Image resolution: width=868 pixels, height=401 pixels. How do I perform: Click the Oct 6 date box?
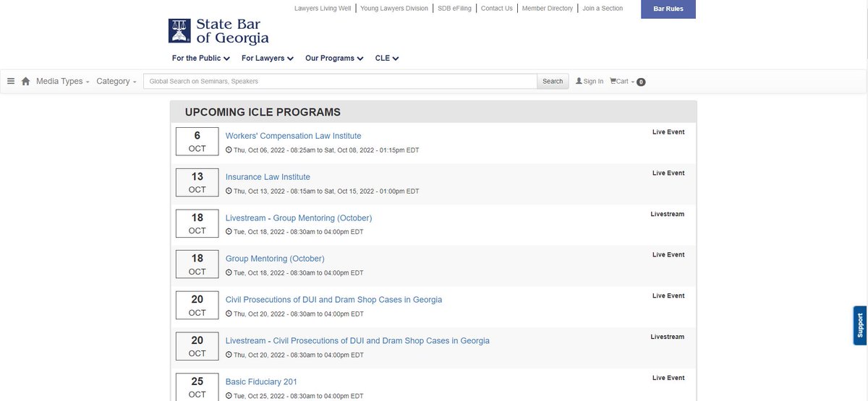[197, 142]
